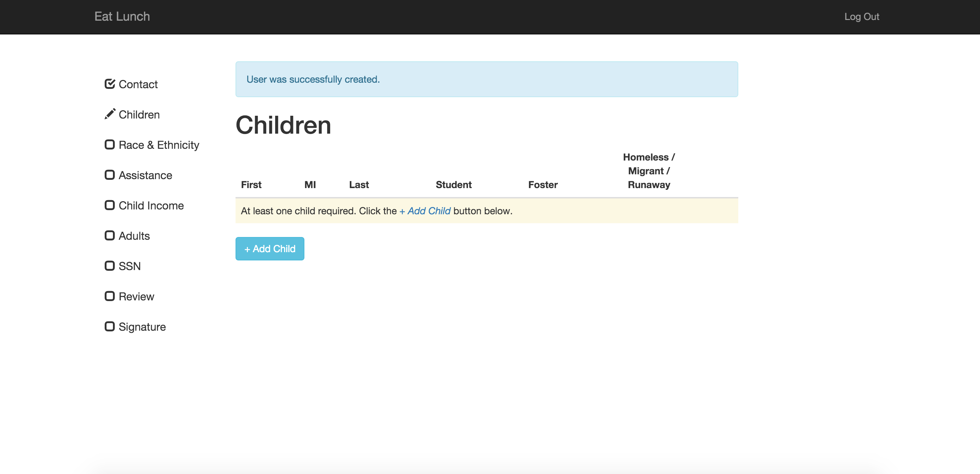Click the empty box icon beside Race & Ethnicity

click(x=110, y=145)
